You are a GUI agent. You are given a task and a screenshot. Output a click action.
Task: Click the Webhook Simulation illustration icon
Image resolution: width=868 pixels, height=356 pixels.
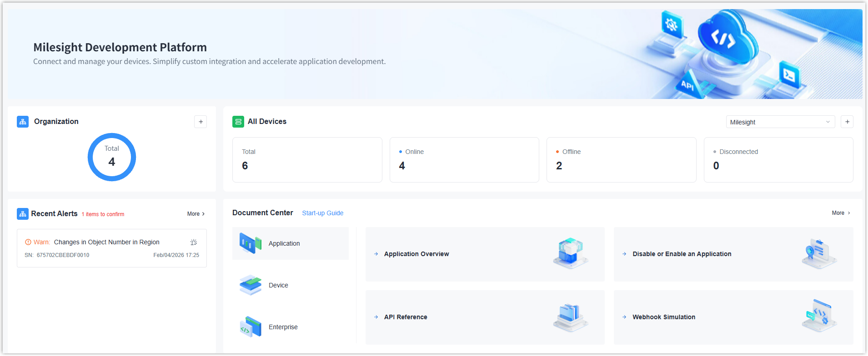819,316
